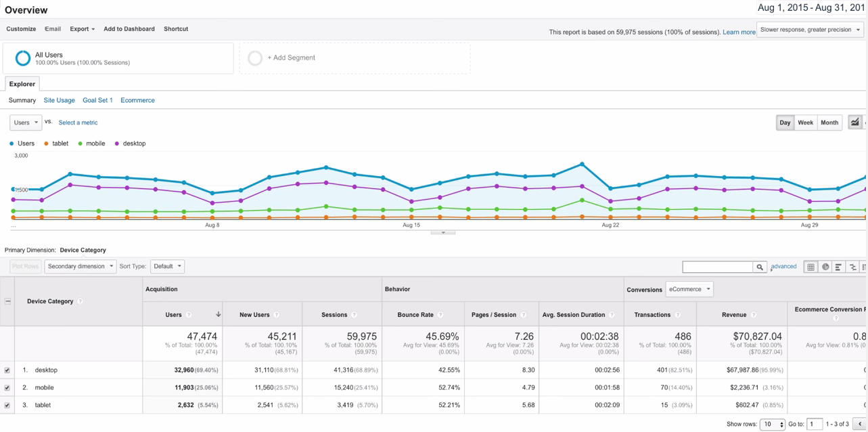Click the Go to page number field

815,425
